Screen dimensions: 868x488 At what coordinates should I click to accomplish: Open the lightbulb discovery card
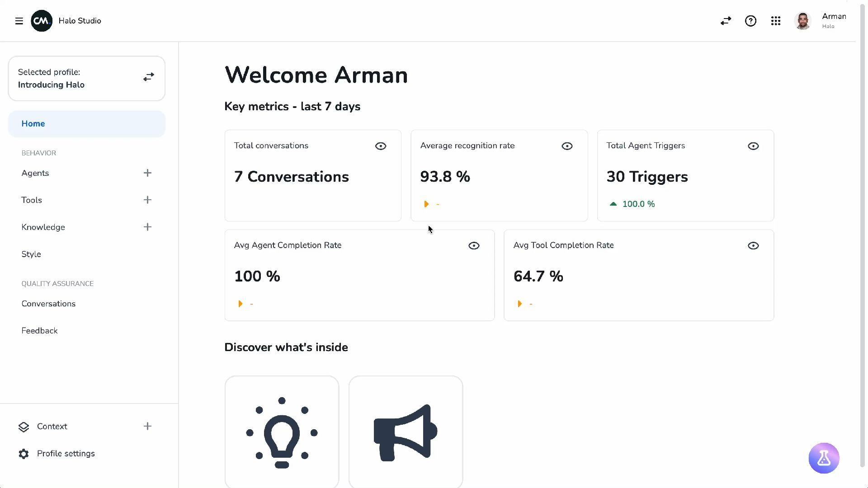(x=282, y=432)
